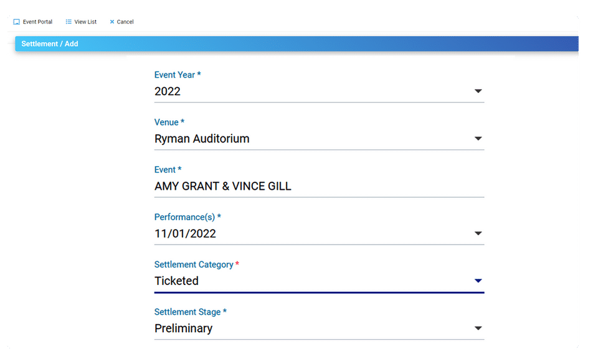Click the Event field with AMY GRANT & VINCE GILL
Screen dimensions: 598x364
[223, 186]
